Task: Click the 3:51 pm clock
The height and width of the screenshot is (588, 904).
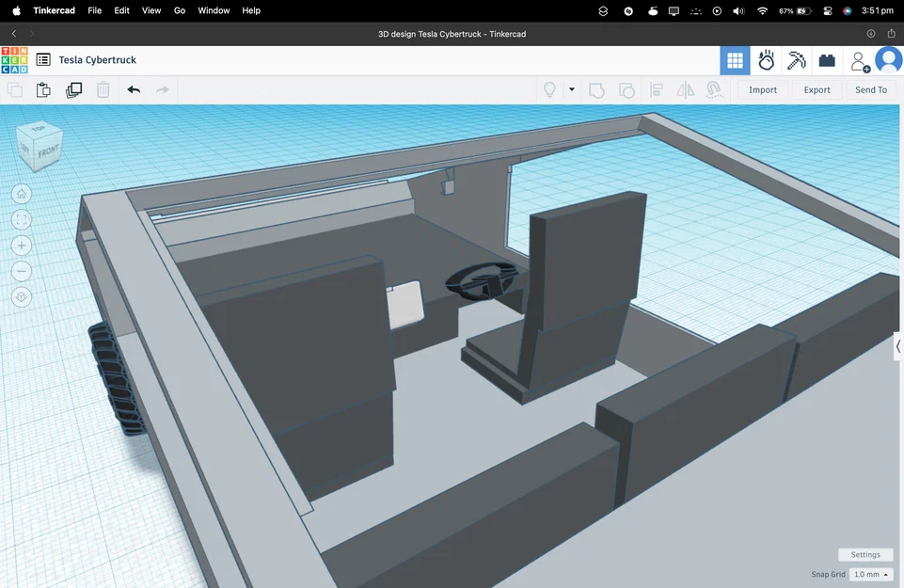Action: (877, 10)
